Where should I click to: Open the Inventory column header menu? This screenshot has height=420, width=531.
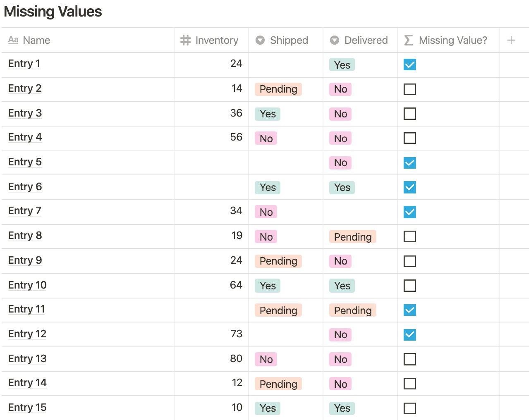point(216,40)
